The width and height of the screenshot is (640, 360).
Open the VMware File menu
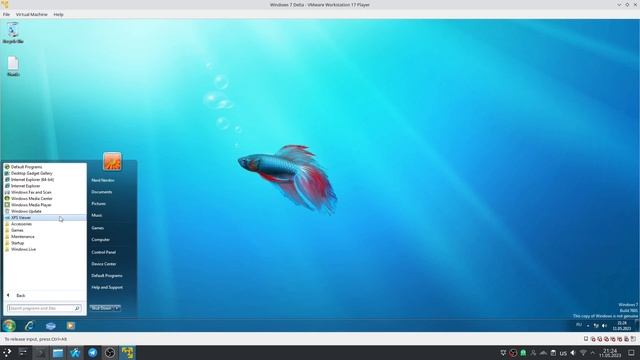pos(7,14)
